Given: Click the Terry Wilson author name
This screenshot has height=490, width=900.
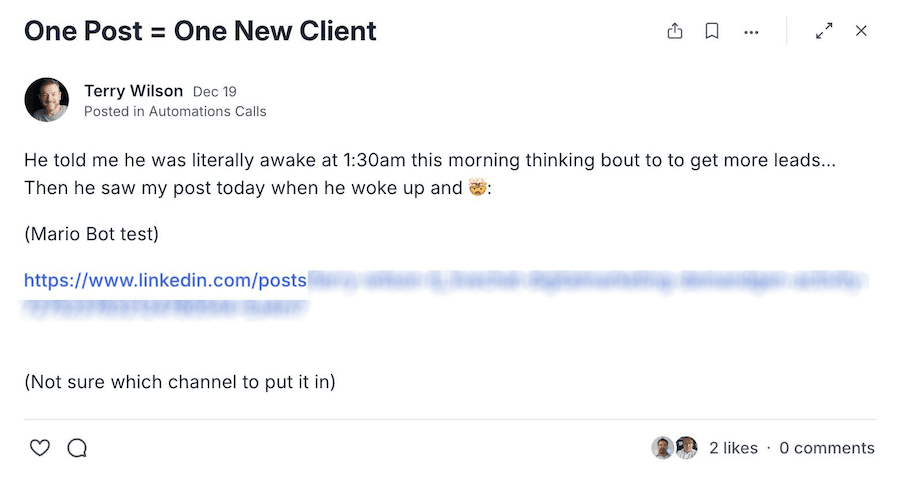Looking at the screenshot, I should tap(133, 91).
